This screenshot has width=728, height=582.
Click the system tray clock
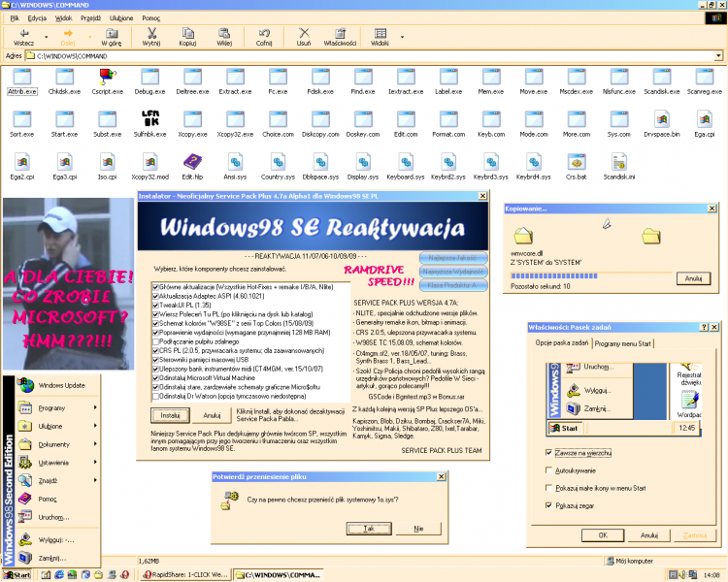pos(711,575)
